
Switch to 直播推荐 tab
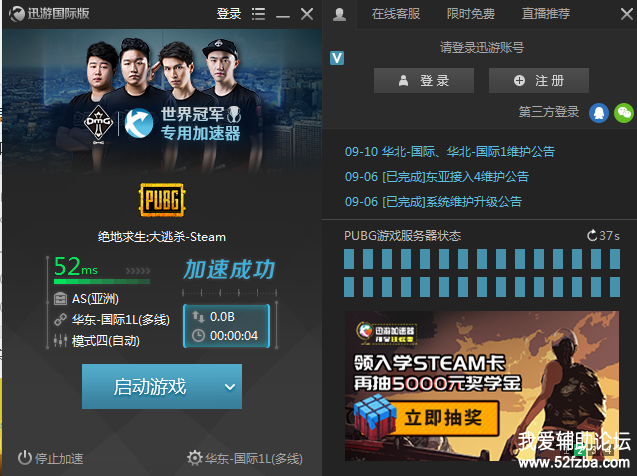(546, 14)
